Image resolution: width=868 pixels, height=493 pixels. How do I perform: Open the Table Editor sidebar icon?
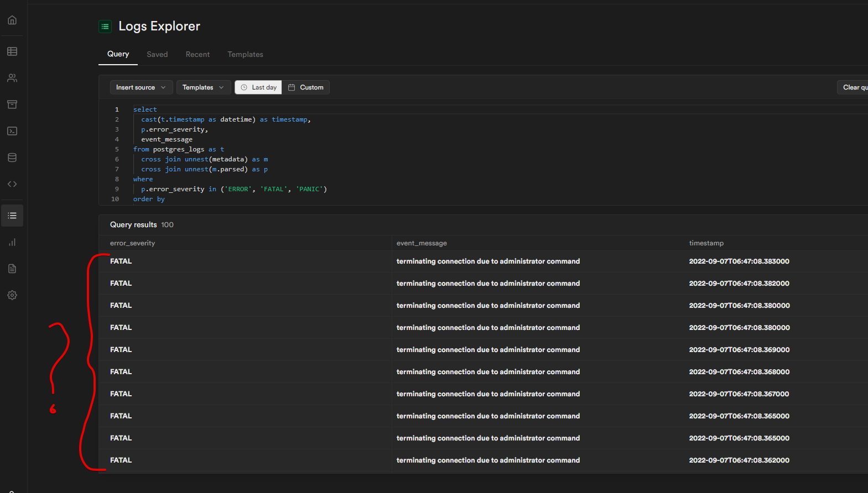[12, 51]
